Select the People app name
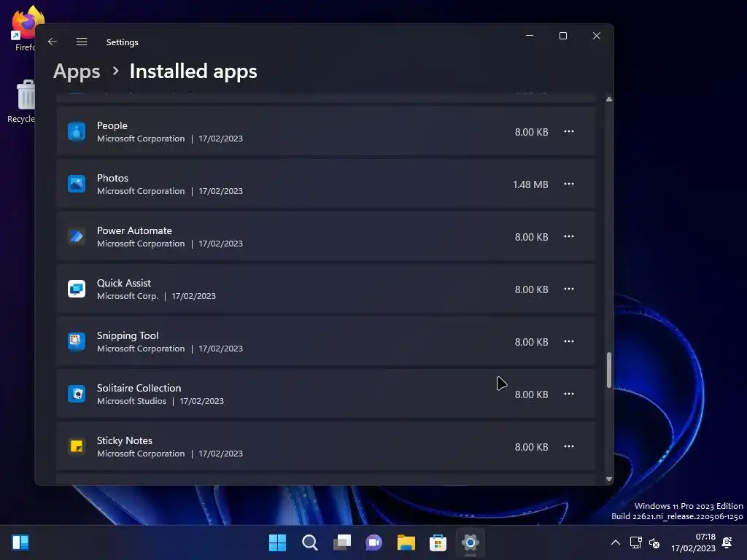Viewport: 747px width, 560px height. (112, 125)
